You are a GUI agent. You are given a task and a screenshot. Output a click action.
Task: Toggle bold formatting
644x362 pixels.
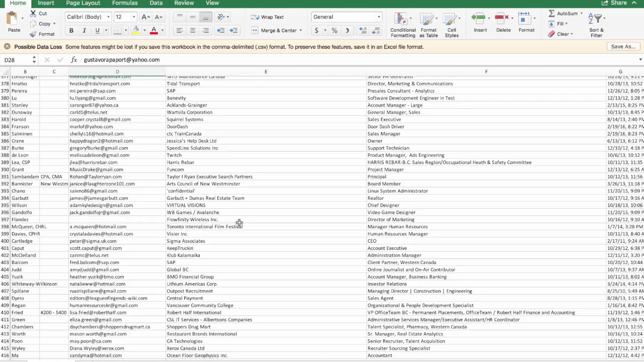(x=71, y=31)
